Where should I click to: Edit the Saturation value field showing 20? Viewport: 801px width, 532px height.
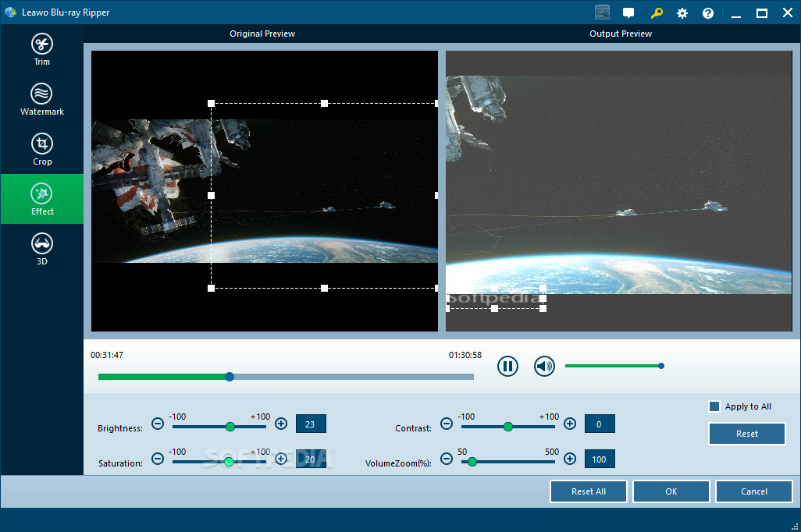click(311, 459)
